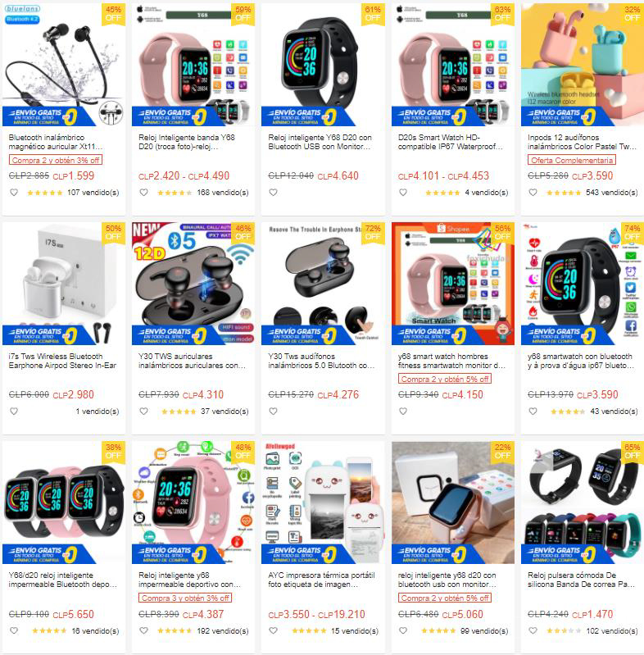Open Compra 2 y obtén 3% off tag
The image size is (644, 655).
click(x=56, y=160)
